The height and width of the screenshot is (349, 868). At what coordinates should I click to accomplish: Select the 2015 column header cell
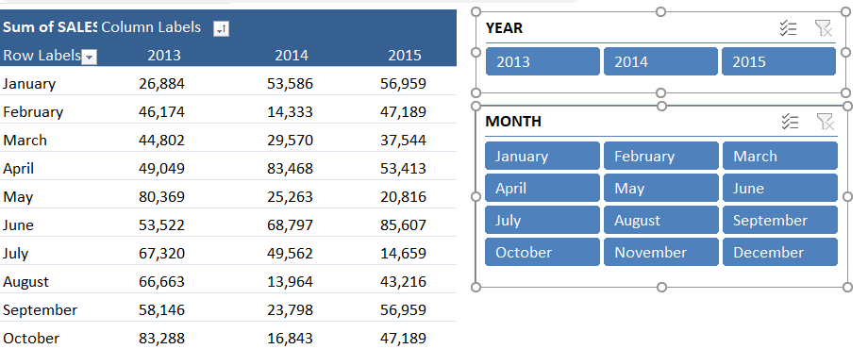coord(405,56)
